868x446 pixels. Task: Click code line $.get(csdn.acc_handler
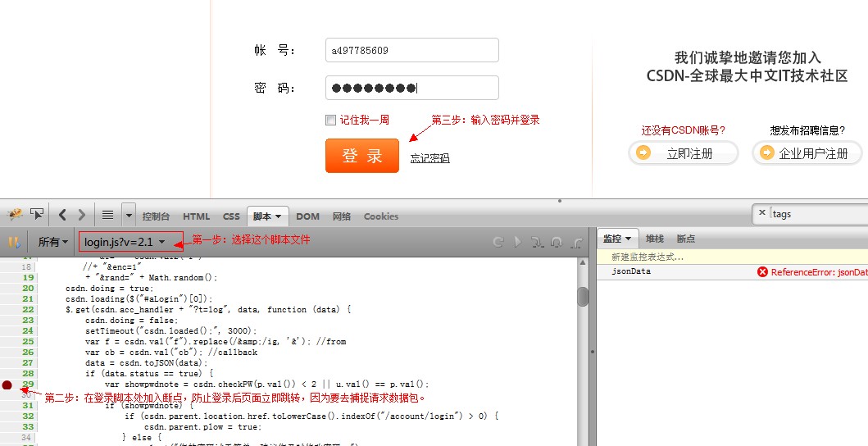pyautogui.click(x=208, y=310)
